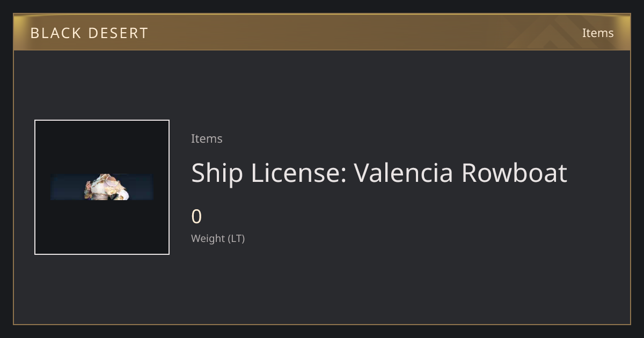Click the white-bordered item thumbnail frame
Image resolution: width=644 pixels, height=338 pixels.
pos(102,187)
